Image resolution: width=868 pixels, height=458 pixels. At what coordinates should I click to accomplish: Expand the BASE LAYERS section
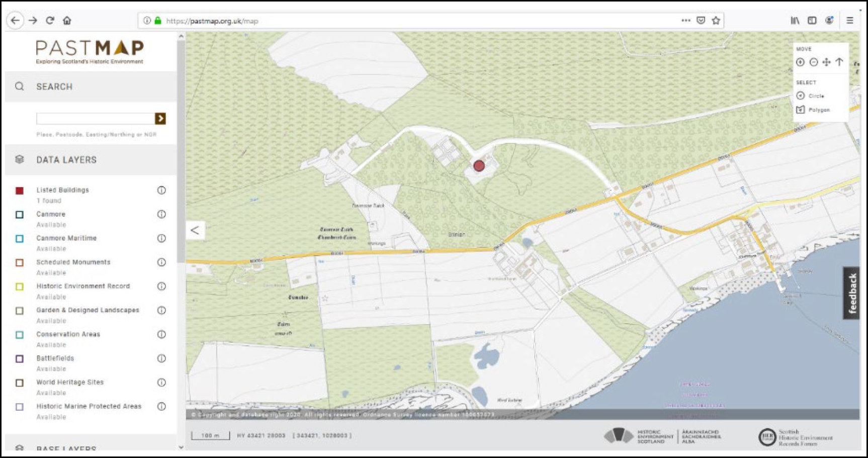65,448
